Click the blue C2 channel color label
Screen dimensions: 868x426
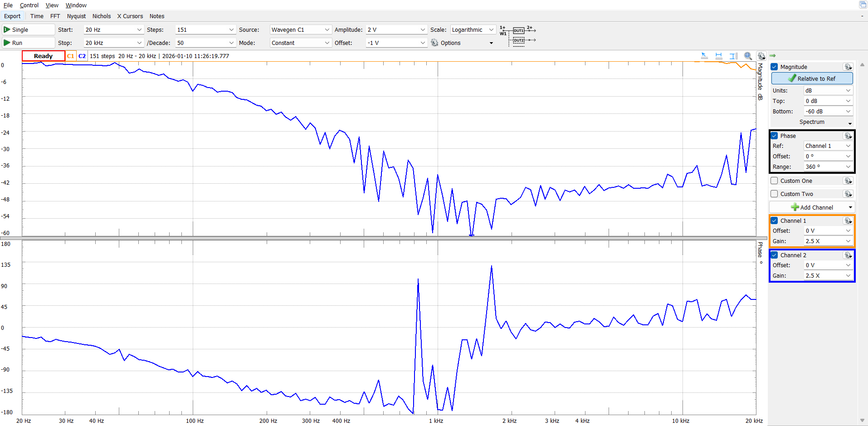pyautogui.click(x=82, y=56)
